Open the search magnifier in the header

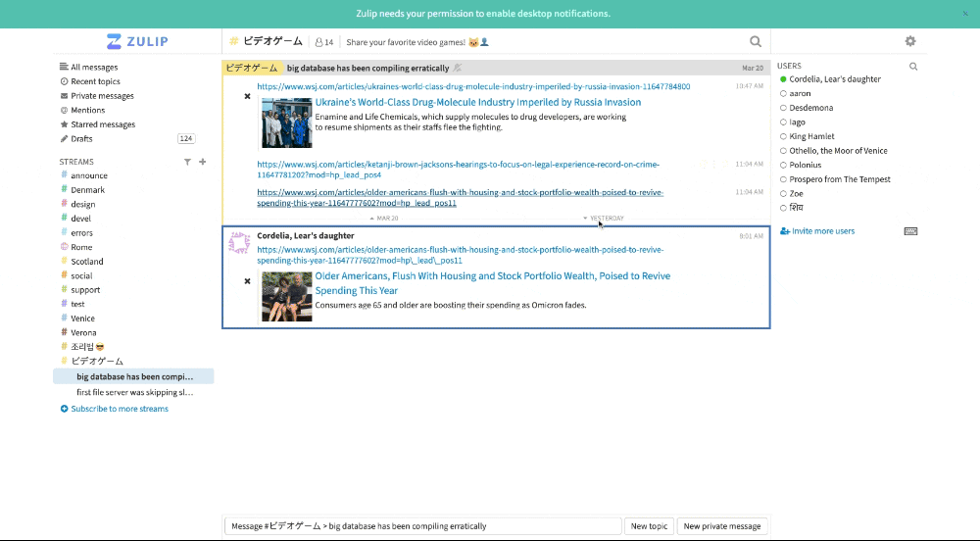pyautogui.click(x=755, y=42)
